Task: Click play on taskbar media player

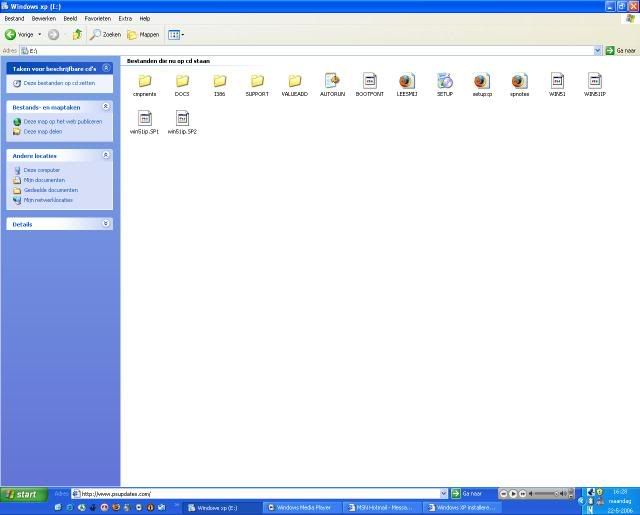Action: tap(513, 494)
